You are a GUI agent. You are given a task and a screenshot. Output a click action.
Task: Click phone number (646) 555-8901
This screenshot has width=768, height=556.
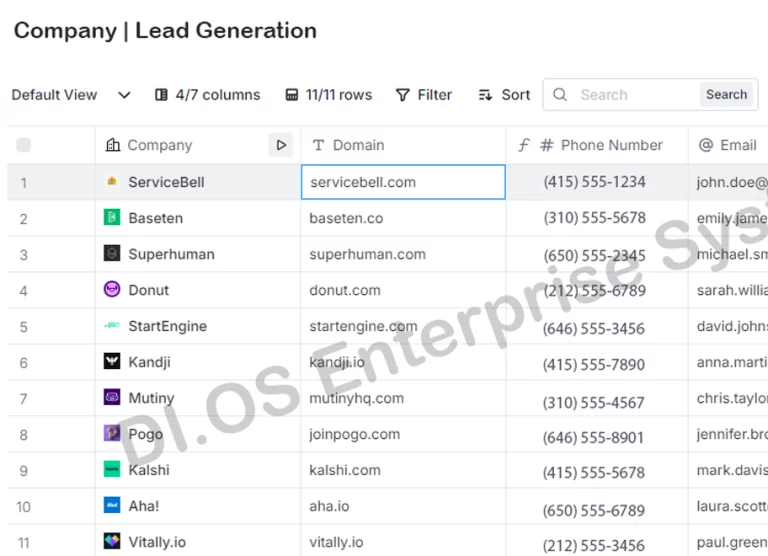coord(593,437)
